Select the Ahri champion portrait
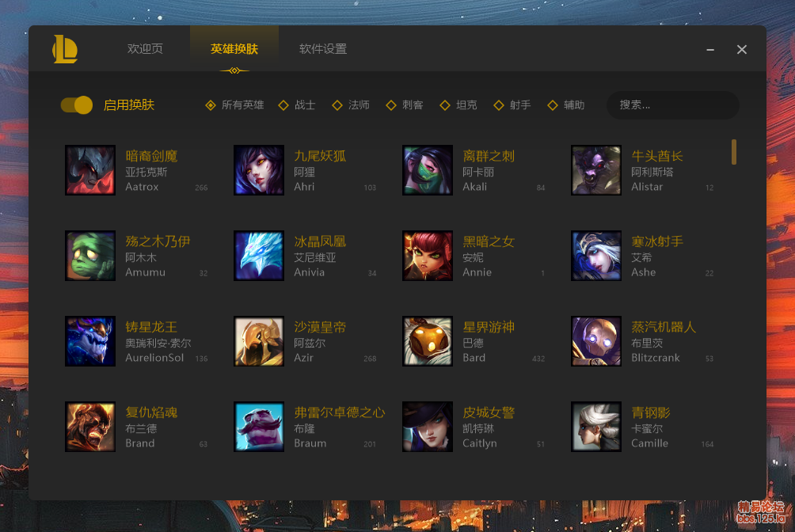This screenshot has width=795, height=532. 259,170
